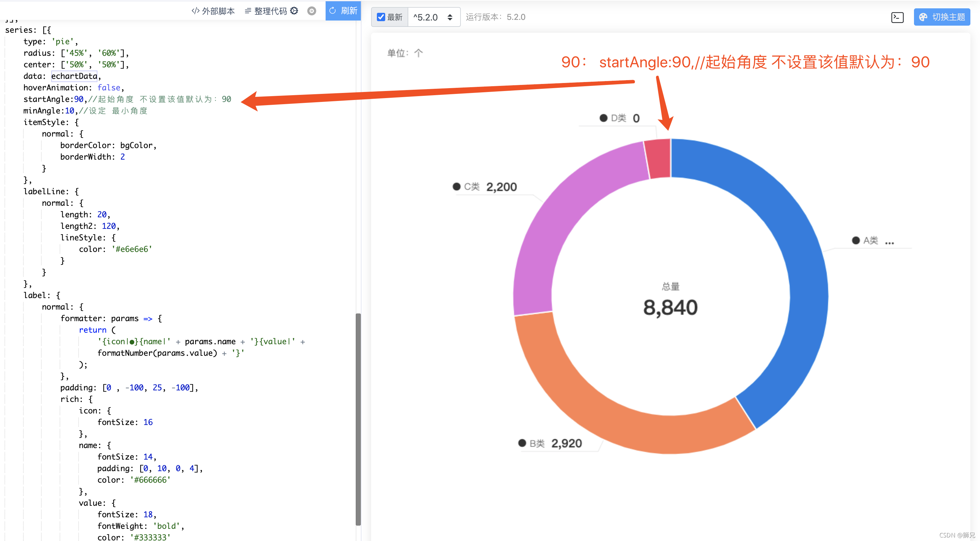Image resolution: width=980 pixels, height=541 pixels.
Task: Click the B类 legend marker dot
Action: pyautogui.click(x=522, y=443)
